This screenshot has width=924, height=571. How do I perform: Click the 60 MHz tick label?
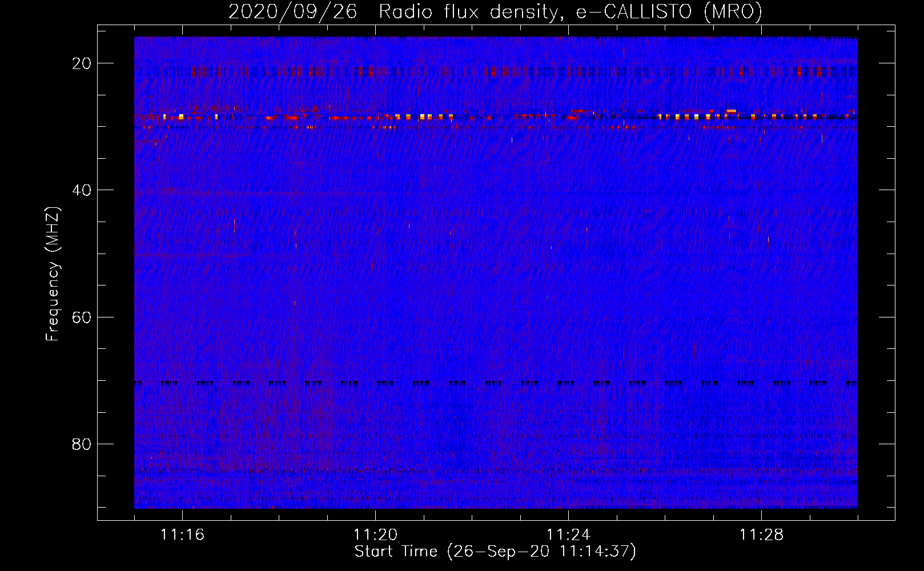tap(82, 317)
